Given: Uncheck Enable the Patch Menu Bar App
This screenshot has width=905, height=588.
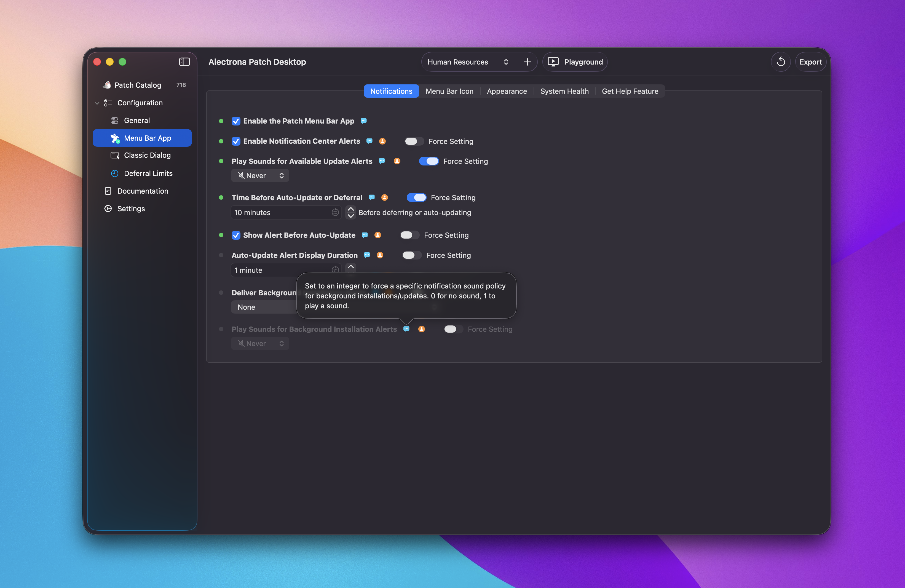Looking at the screenshot, I should click(236, 121).
